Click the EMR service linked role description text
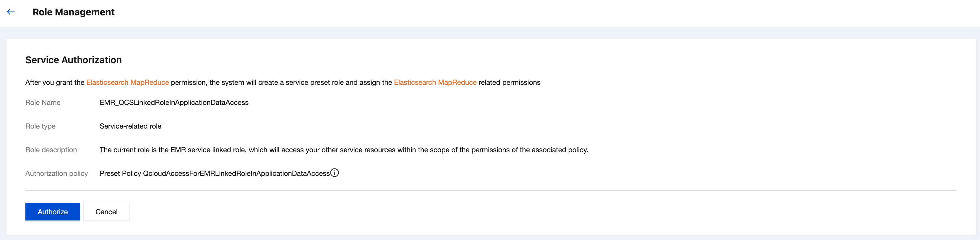 343,150
